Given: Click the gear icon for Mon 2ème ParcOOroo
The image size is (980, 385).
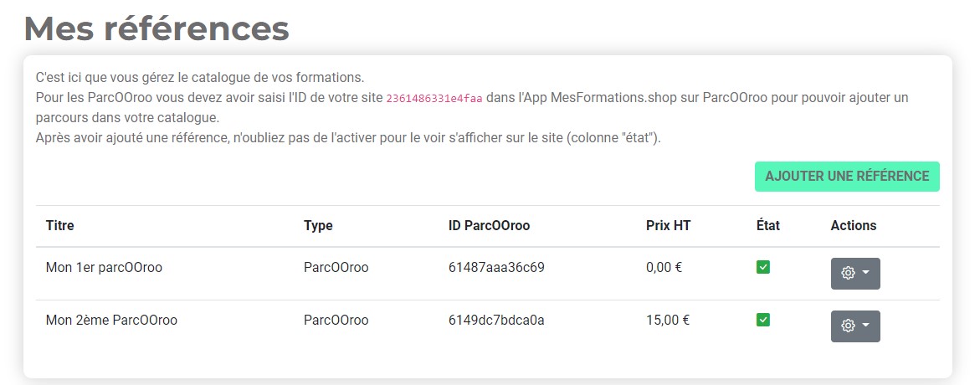Looking at the screenshot, I should [x=848, y=326].
